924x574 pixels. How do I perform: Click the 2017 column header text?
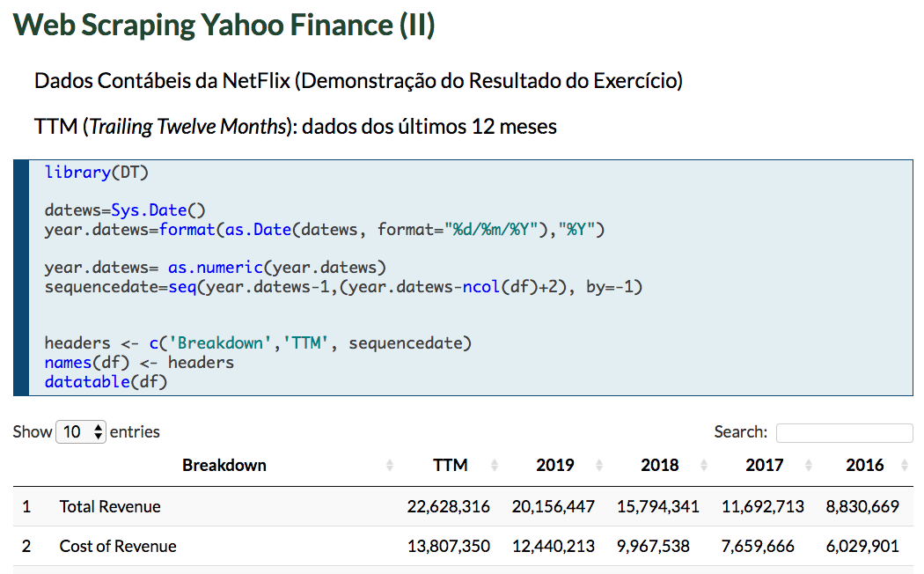click(765, 466)
